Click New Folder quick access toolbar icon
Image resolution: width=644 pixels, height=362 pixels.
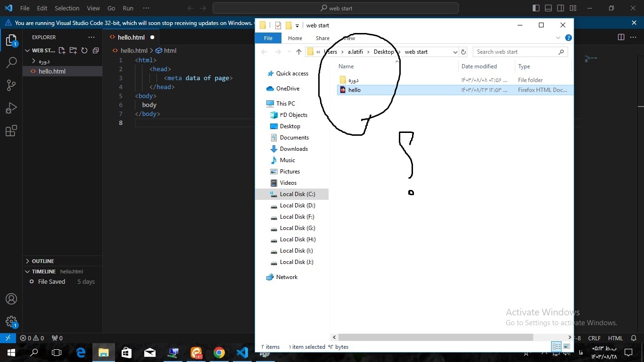[x=289, y=25]
